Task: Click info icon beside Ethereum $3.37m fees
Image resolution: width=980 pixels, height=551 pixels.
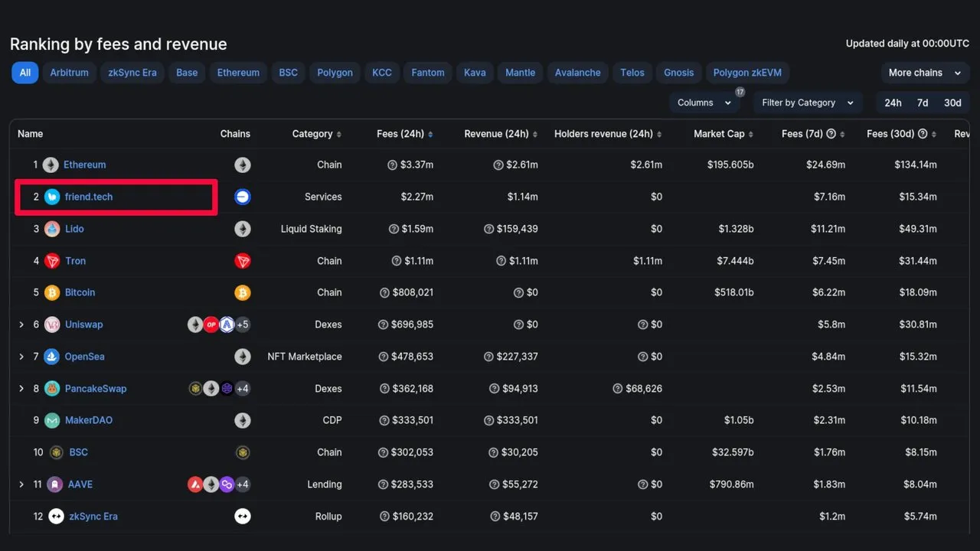Action: pos(392,165)
